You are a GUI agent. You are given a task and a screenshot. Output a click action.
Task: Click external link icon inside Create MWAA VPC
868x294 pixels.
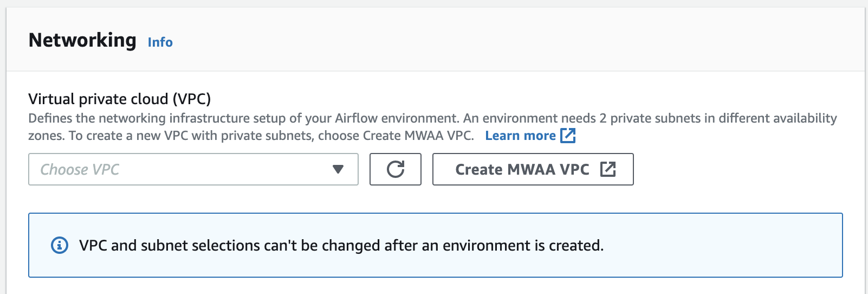click(x=608, y=169)
